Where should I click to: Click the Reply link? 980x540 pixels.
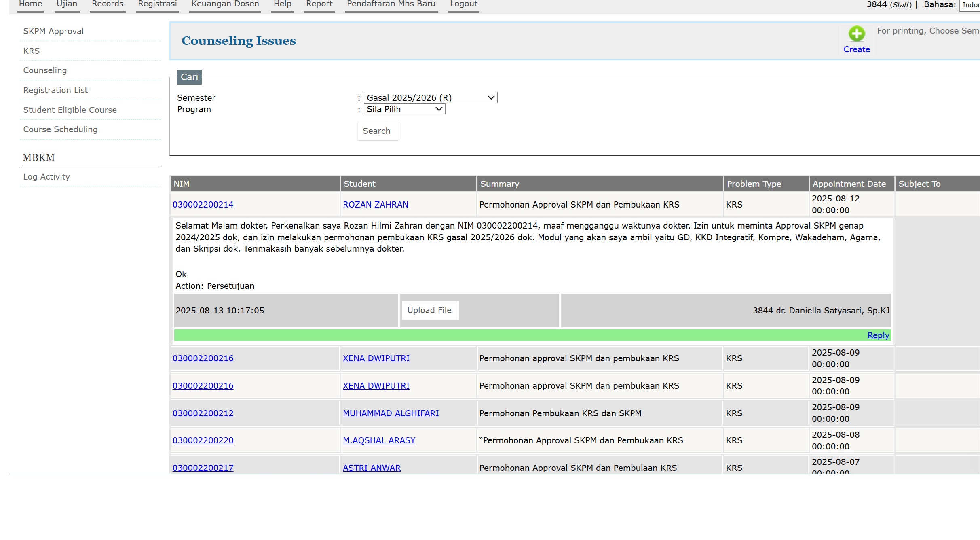pos(878,335)
